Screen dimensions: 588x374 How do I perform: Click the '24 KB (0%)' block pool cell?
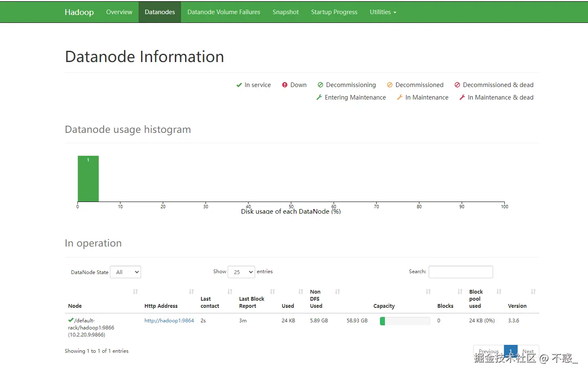(x=482, y=321)
